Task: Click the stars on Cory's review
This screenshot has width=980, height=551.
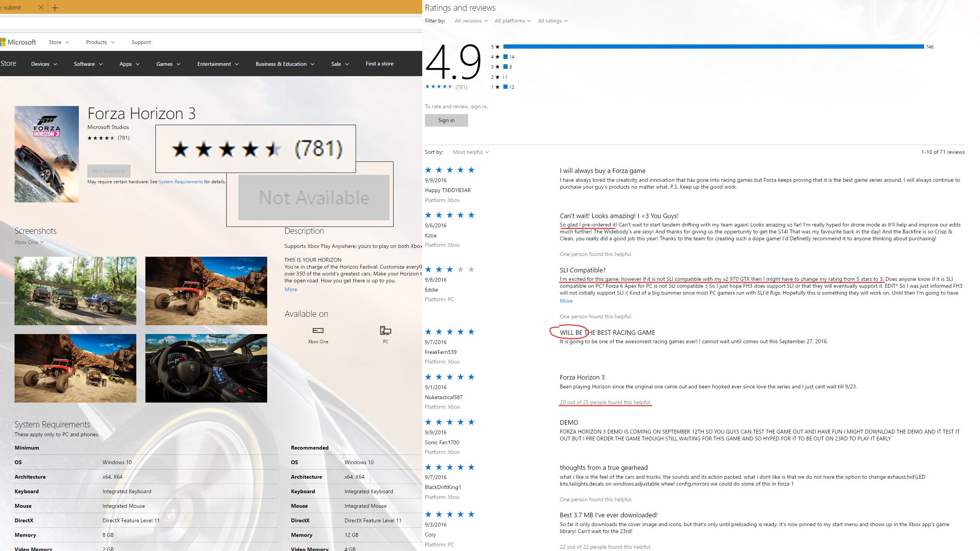Action: pyautogui.click(x=449, y=515)
